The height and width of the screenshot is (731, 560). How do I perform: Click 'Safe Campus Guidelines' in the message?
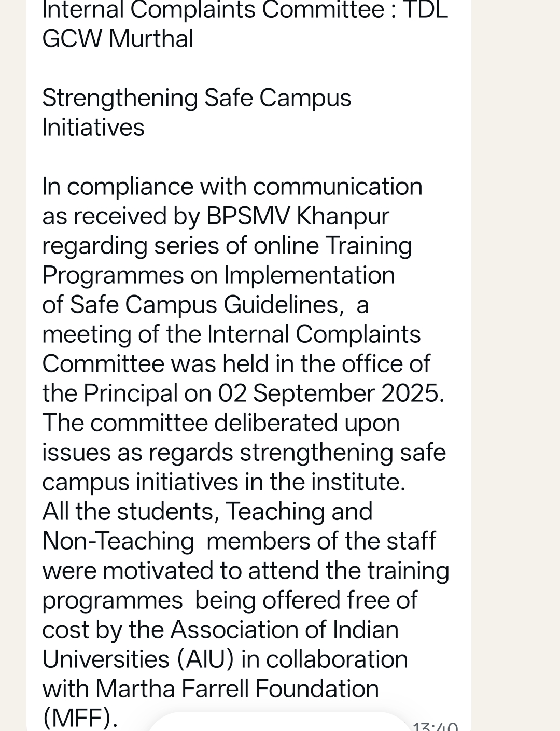[206, 305]
